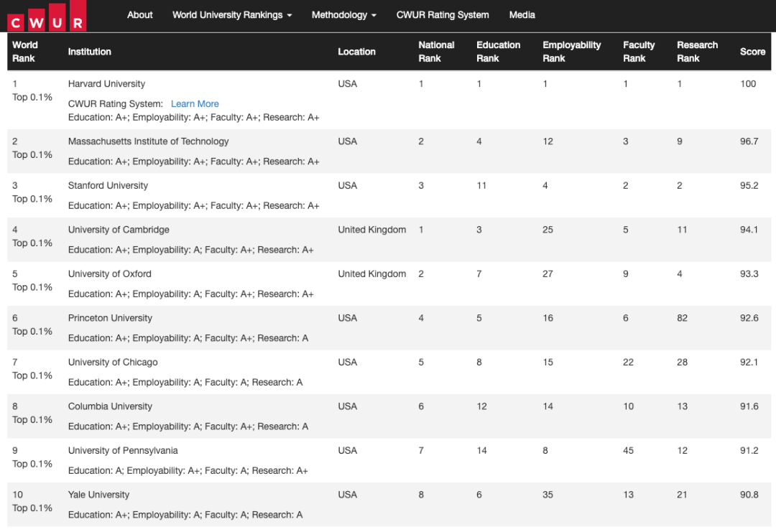Click the Research Rank column header
Viewport: 776px width, 532px height.
point(697,52)
